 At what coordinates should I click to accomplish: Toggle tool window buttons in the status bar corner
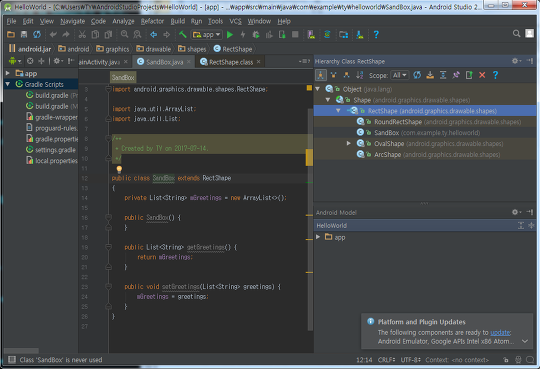tap(12, 360)
